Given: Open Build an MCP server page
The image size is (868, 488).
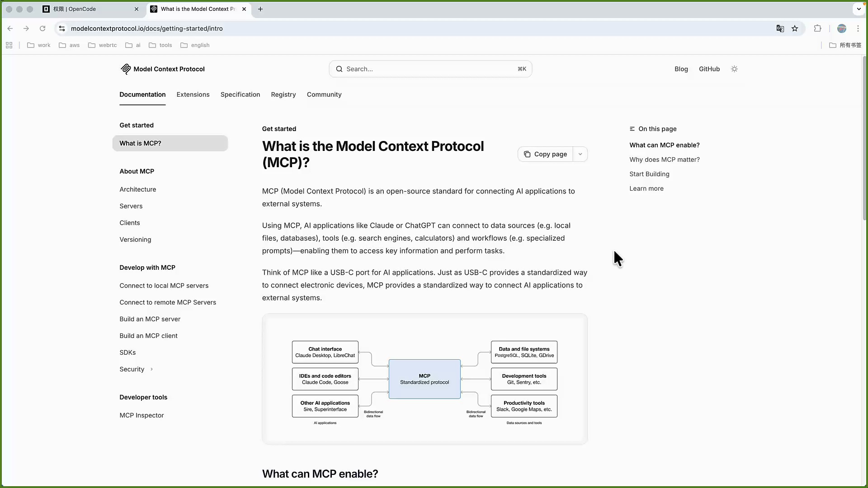Looking at the screenshot, I should tap(150, 319).
